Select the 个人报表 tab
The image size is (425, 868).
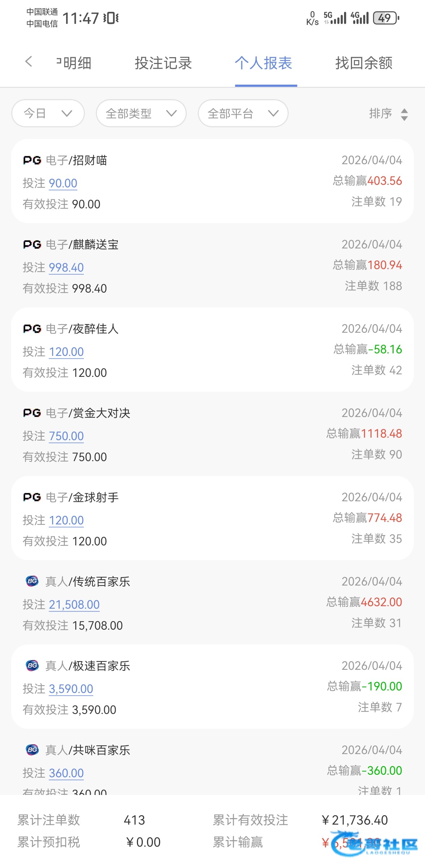tap(263, 63)
